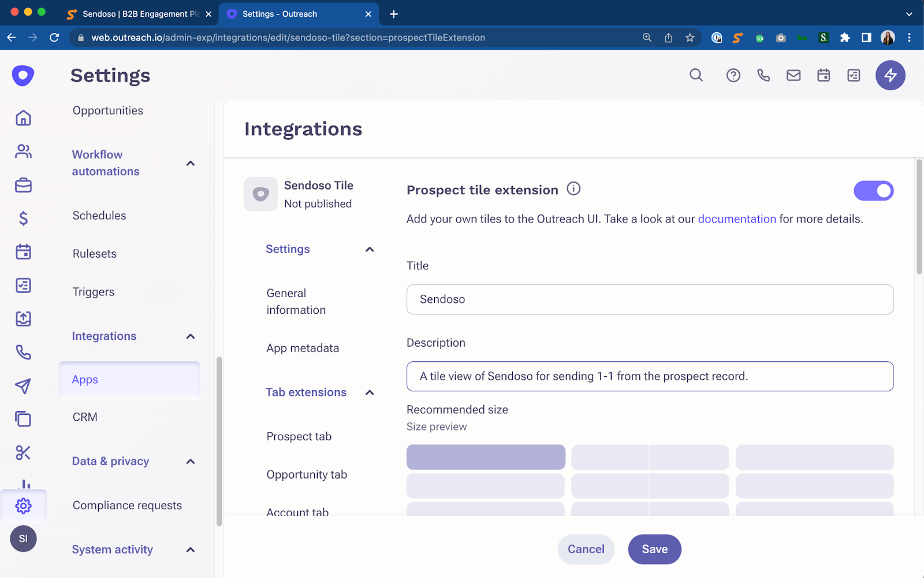Close the Settings - Outreach browser tab
The height and width of the screenshot is (578, 924).
(x=368, y=14)
